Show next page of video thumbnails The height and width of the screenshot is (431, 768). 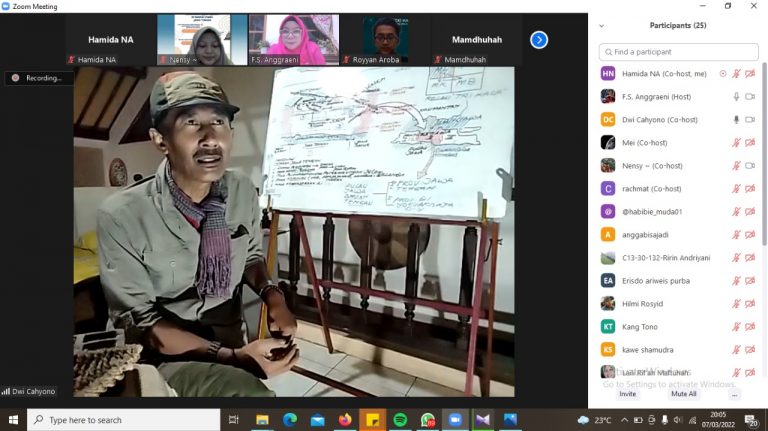tap(539, 40)
